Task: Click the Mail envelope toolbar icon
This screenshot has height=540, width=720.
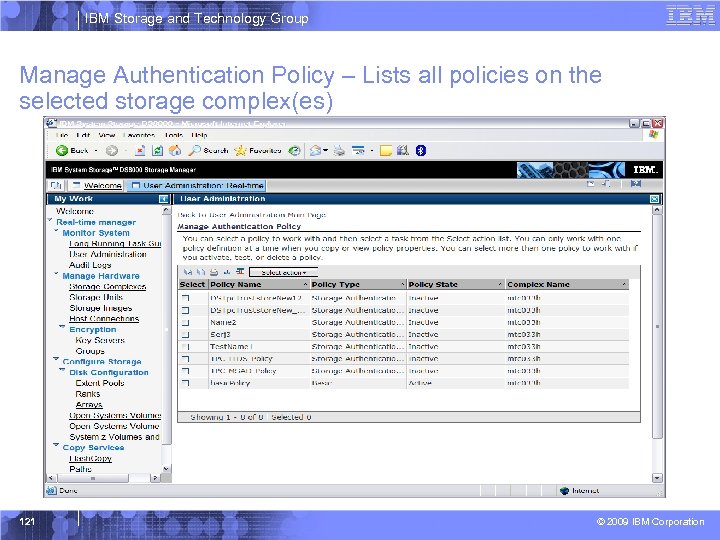Action: point(315,151)
